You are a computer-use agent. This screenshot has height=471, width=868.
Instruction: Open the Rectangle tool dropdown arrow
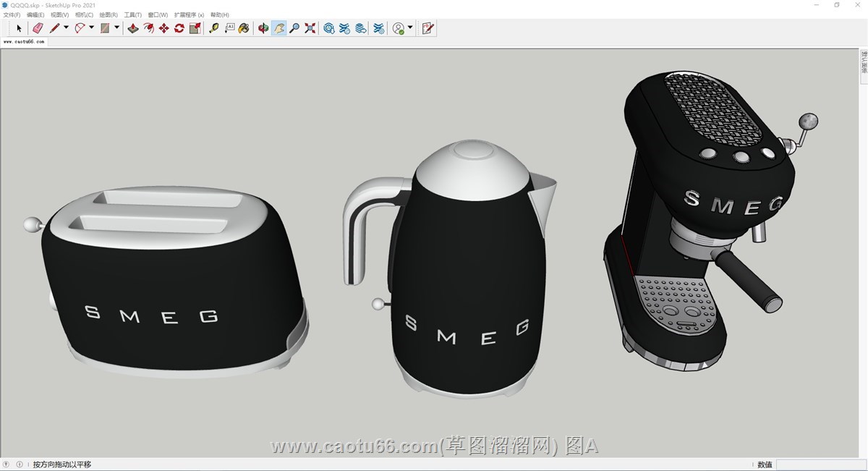[x=116, y=28]
